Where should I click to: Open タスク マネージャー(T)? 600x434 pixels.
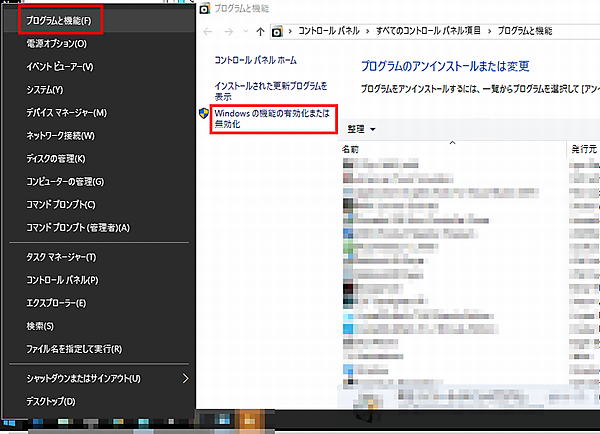click(x=61, y=257)
